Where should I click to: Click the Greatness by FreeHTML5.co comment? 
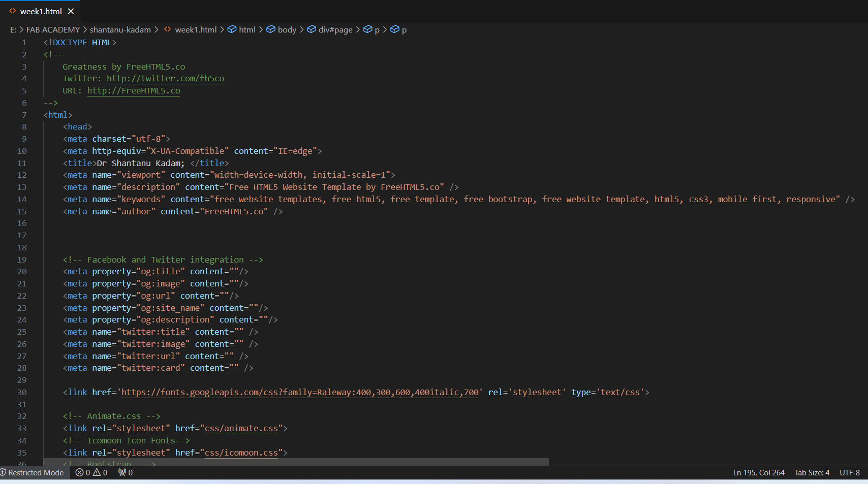124,67
